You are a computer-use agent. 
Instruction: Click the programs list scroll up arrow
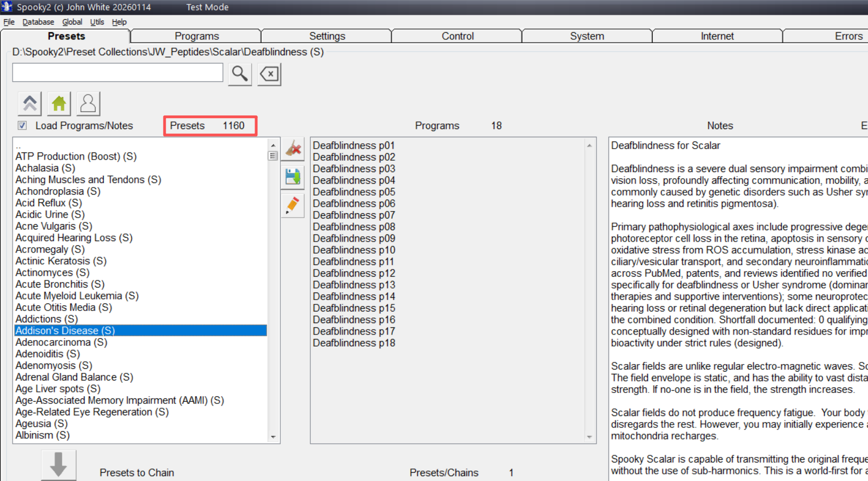pyautogui.click(x=589, y=145)
